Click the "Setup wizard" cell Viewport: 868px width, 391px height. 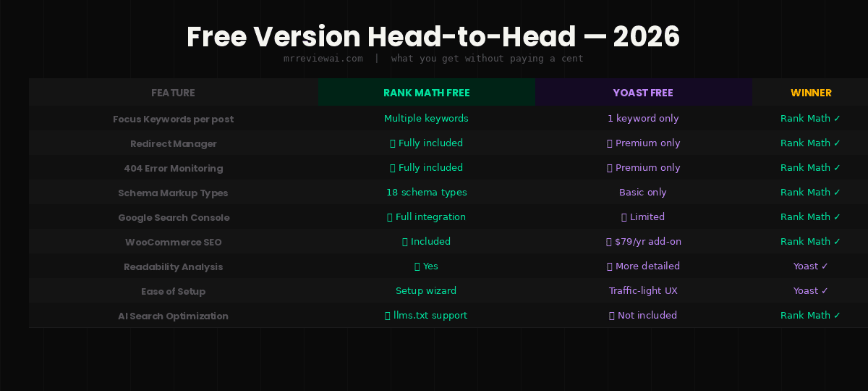pyautogui.click(x=426, y=290)
